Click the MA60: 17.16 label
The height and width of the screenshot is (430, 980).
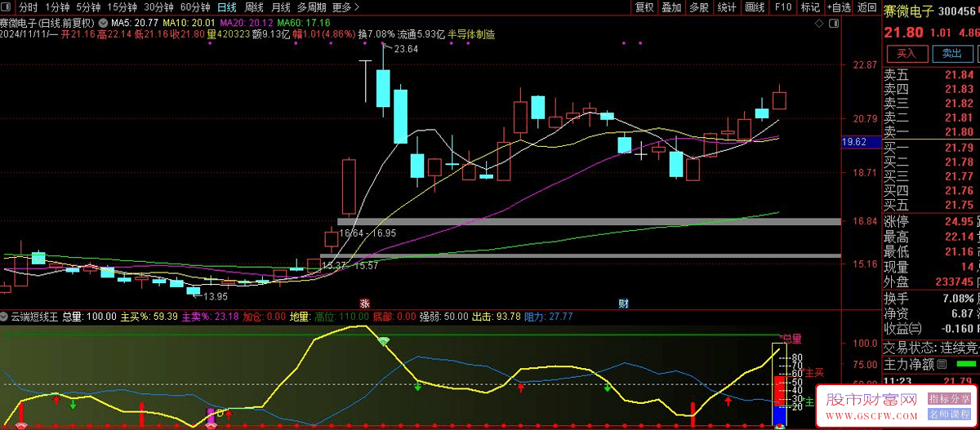click(304, 22)
